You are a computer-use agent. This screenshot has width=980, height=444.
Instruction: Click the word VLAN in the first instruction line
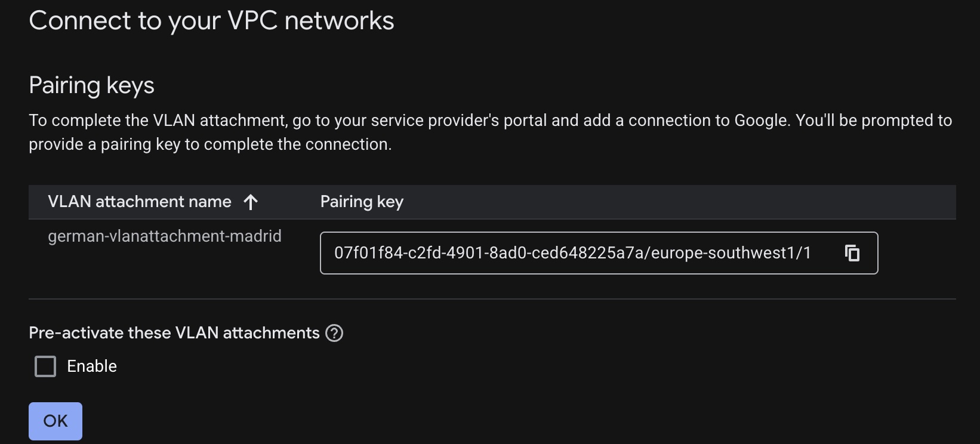174,121
